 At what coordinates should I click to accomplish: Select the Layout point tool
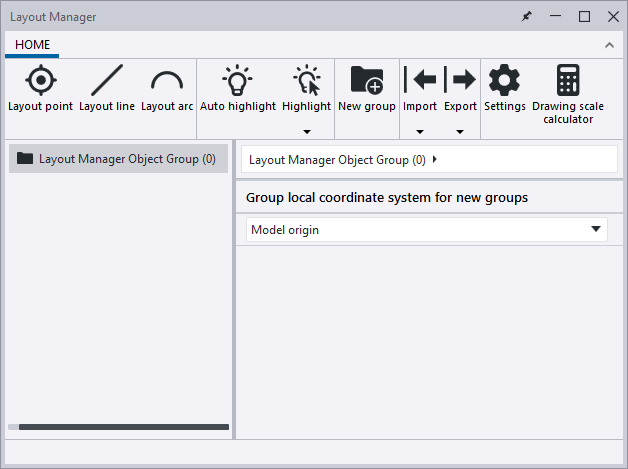tap(40, 81)
